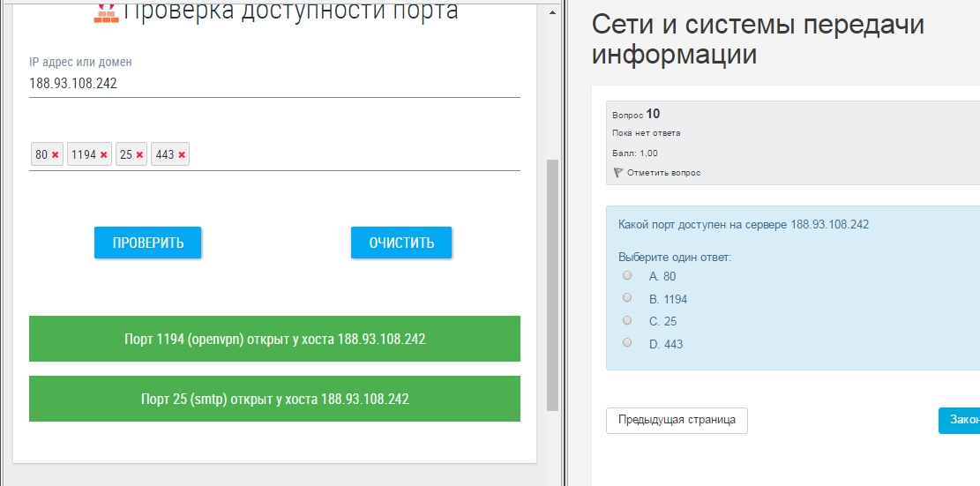Viewport: 980px width, 486px height.
Task: Click the Вопрос 10 label
Action: pos(636,114)
